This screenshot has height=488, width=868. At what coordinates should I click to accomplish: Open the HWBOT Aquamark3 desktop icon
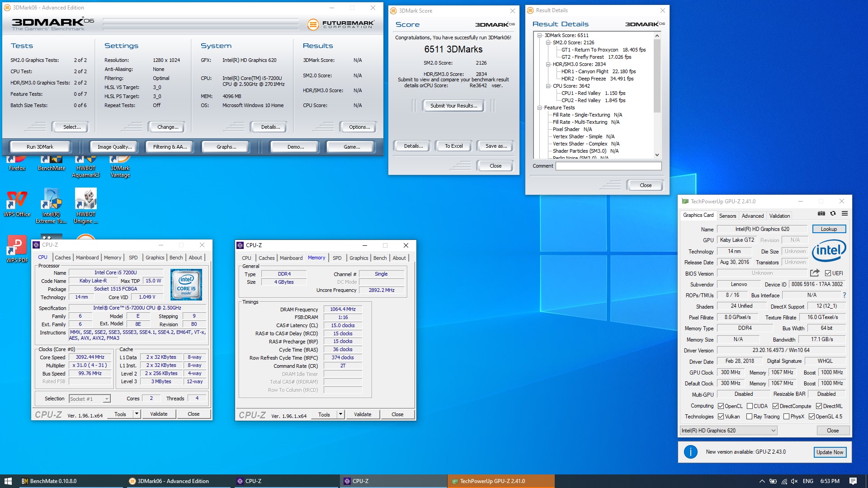(x=86, y=166)
